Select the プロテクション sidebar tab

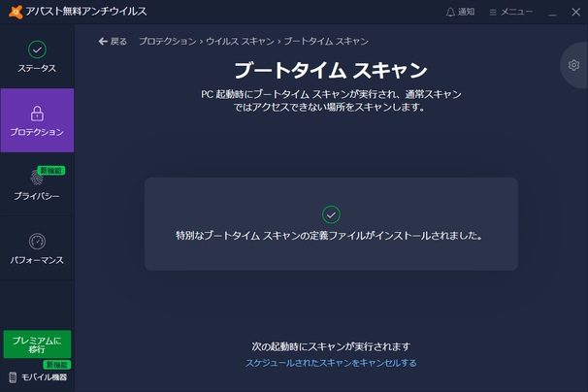(x=37, y=120)
